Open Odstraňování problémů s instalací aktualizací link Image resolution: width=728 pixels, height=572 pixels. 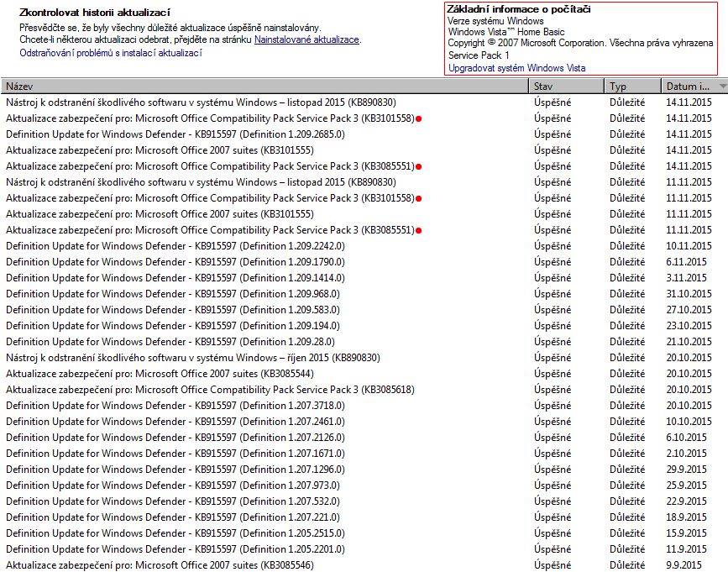click(111, 53)
